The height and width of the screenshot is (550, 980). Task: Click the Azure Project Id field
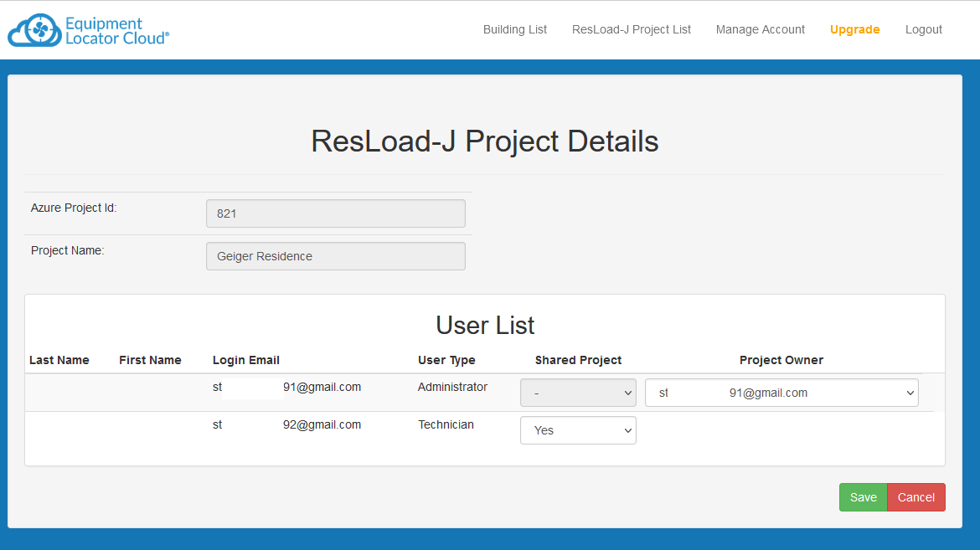(336, 213)
